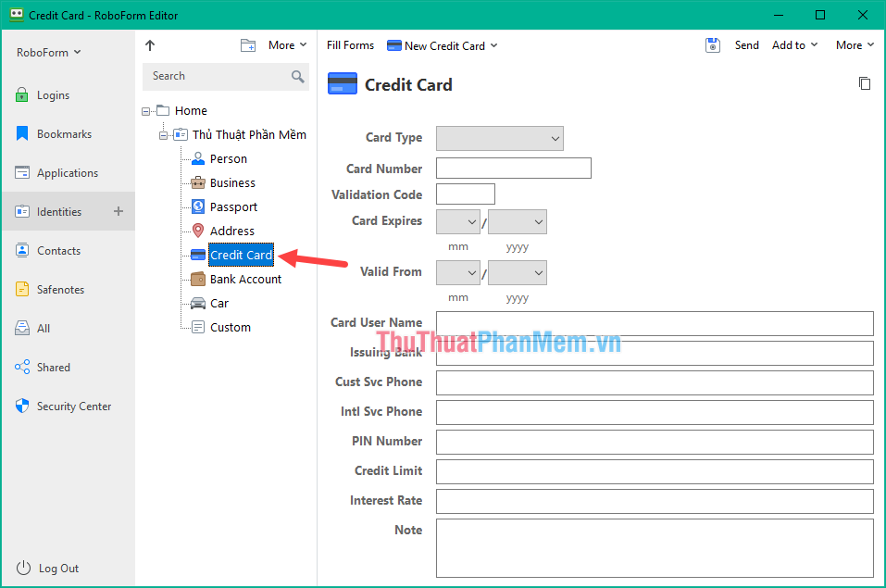
Task: Copy the Credit Card identity via copy icon
Action: point(865,83)
